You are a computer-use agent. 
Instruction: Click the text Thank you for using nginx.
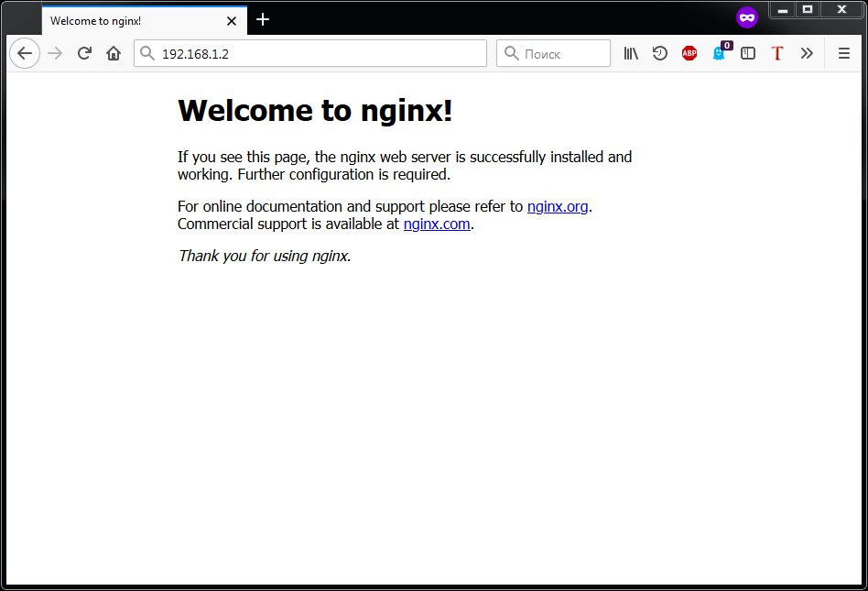tap(265, 256)
